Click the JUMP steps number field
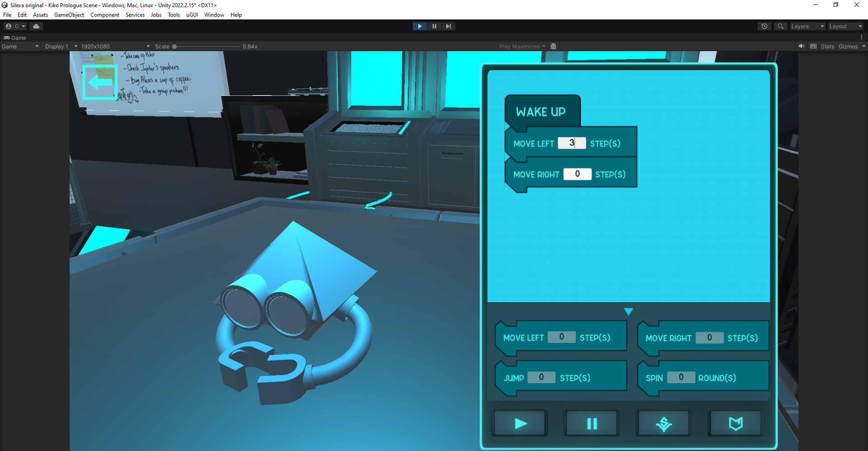This screenshot has height=451, width=868. click(541, 377)
